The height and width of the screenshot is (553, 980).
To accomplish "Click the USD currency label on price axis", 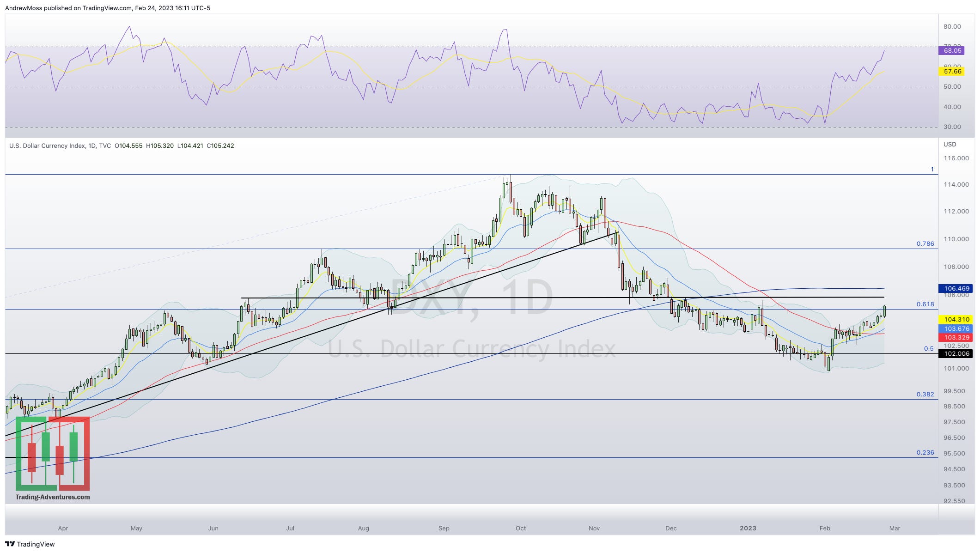I will point(950,145).
